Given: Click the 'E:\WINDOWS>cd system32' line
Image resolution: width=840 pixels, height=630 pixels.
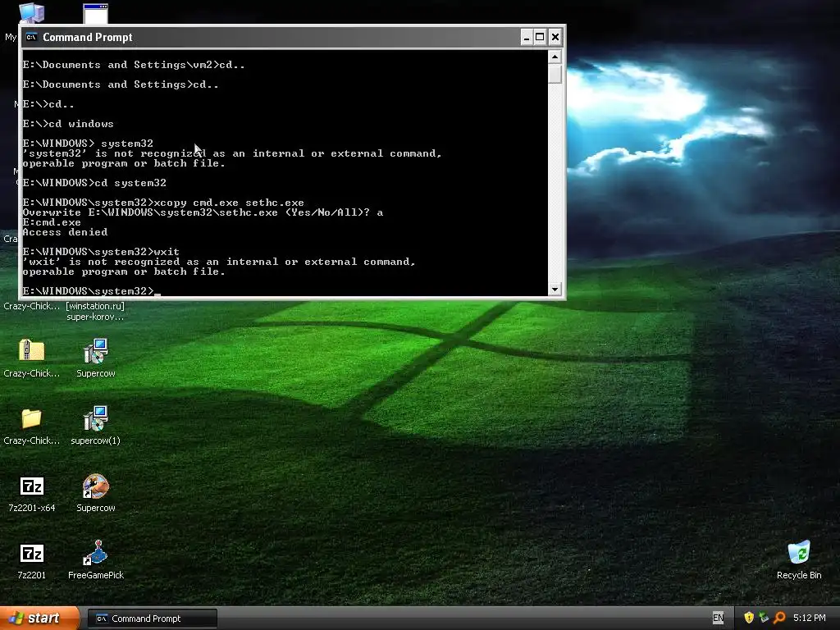Looking at the screenshot, I should 94,183.
